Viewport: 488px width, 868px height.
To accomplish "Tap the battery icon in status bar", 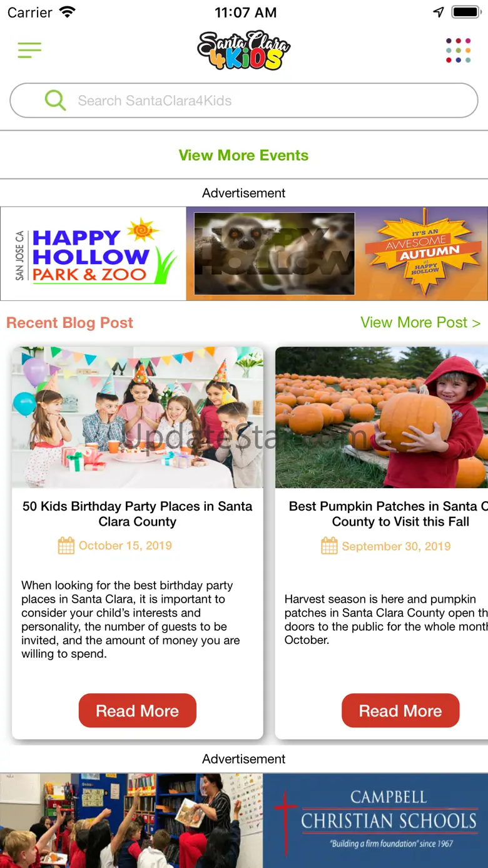I will (x=466, y=13).
